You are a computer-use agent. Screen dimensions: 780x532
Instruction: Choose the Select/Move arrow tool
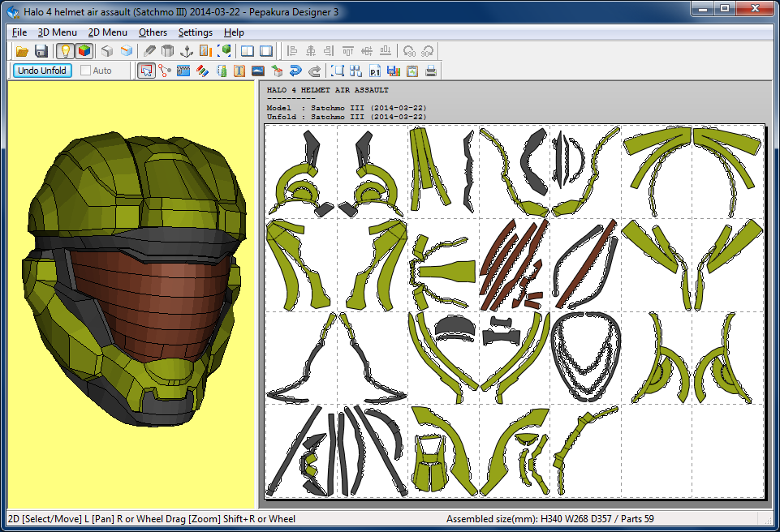point(146,71)
